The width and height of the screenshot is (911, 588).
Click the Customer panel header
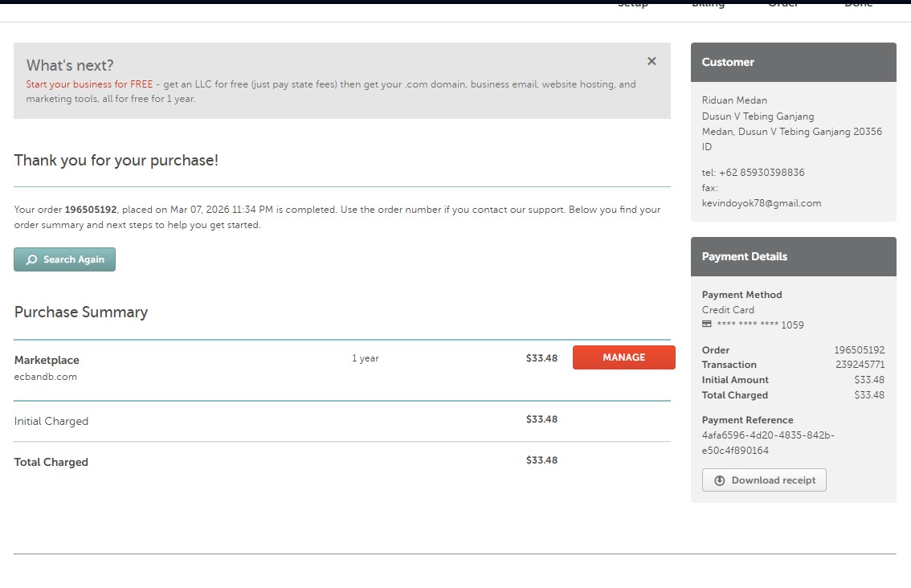point(793,62)
